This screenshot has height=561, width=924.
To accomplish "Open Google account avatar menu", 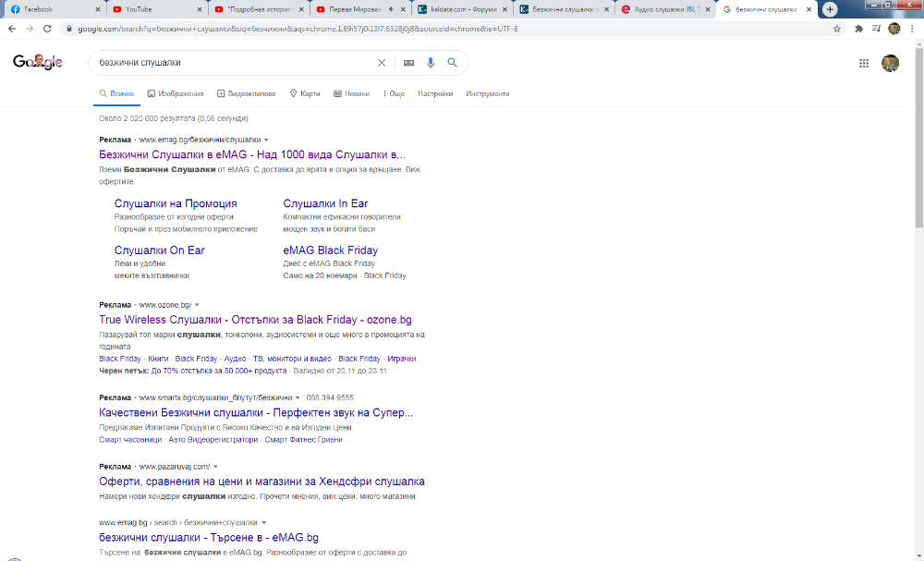I will [890, 63].
